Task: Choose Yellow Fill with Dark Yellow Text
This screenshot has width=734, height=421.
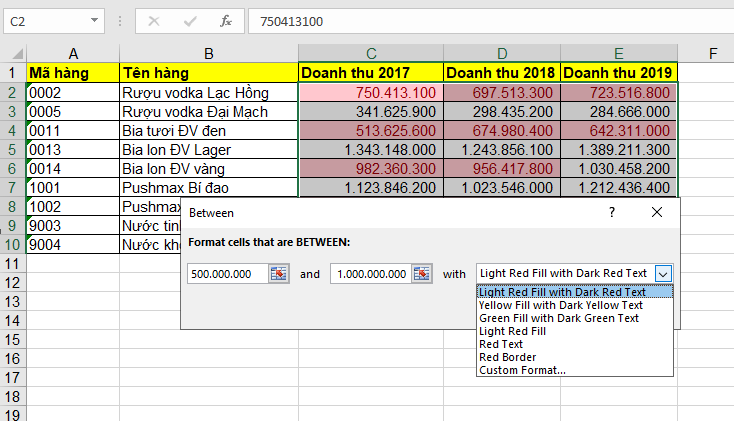Action: (560, 305)
